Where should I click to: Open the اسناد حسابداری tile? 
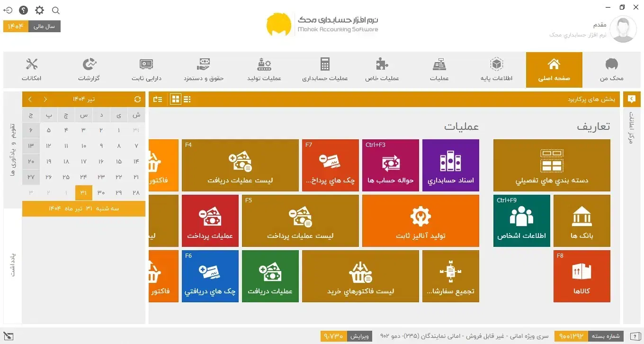tap(450, 165)
